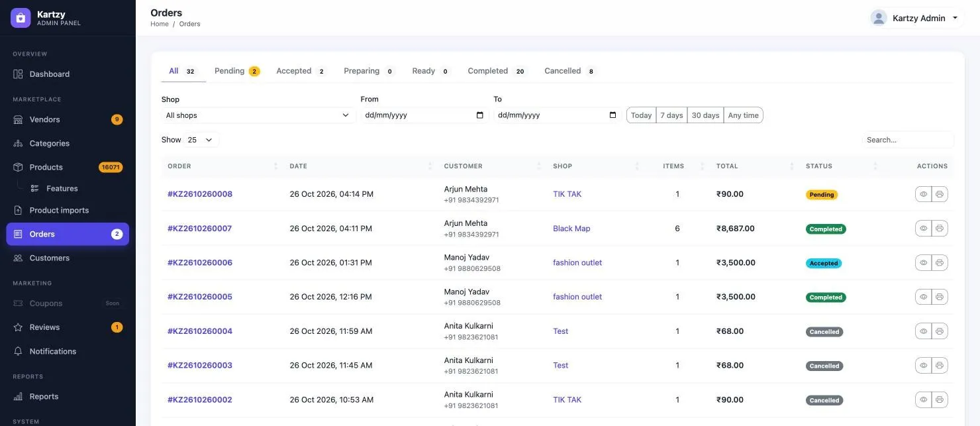Open the Black Map shop link
This screenshot has width=980, height=426.
tap(571, 229)
